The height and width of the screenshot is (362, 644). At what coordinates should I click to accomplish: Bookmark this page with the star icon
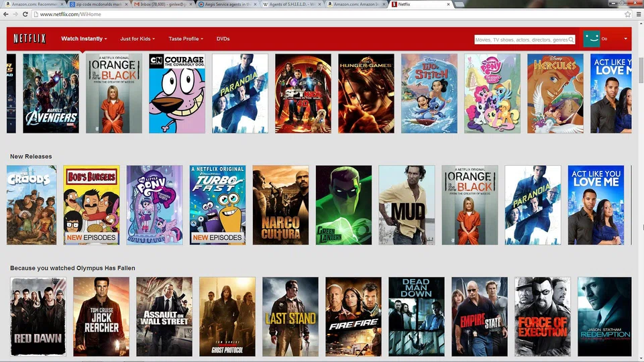point(628,14)
